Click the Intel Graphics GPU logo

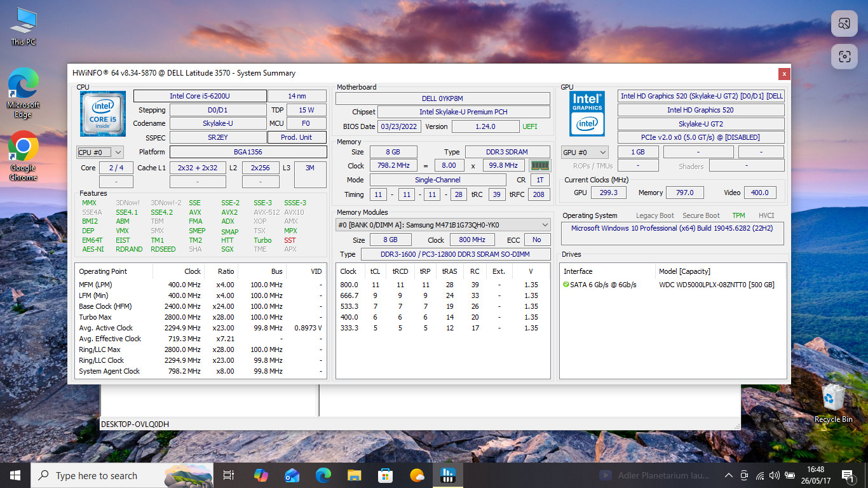pos(587,114)
